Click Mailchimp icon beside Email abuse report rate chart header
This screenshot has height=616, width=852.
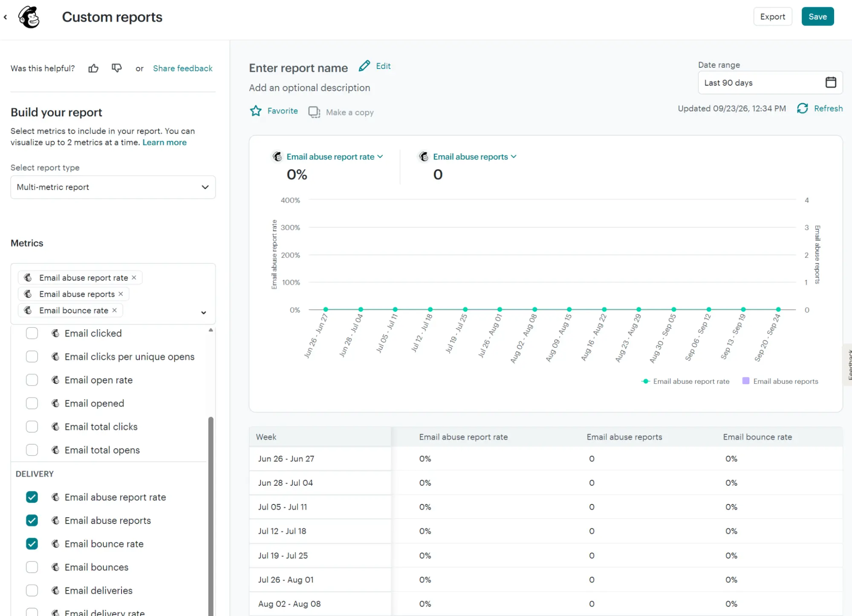[277, 157]
